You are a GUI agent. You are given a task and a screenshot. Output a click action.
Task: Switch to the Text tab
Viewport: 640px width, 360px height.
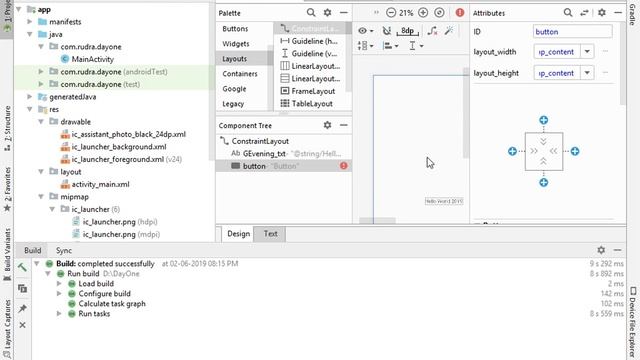point(270,233)
